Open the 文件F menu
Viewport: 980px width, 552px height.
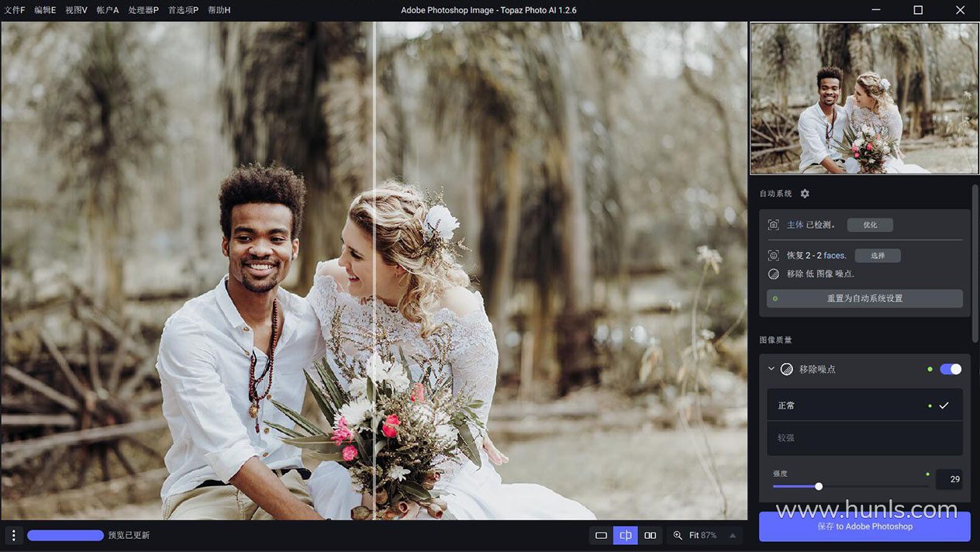pos(15,10)
